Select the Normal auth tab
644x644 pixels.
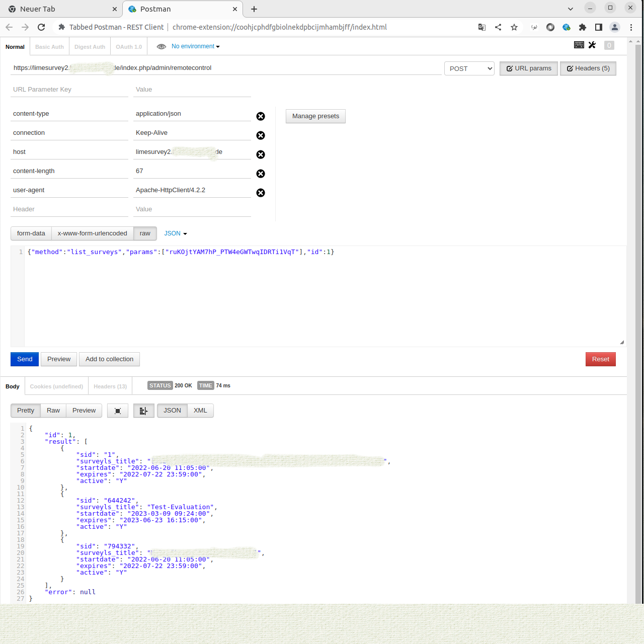coord(15,47)
